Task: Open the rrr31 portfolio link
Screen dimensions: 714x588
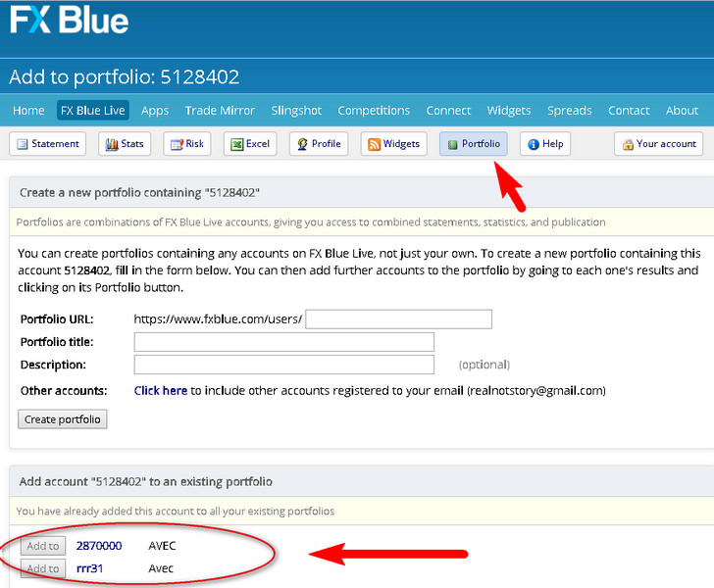Action: [x=89, y=568]
